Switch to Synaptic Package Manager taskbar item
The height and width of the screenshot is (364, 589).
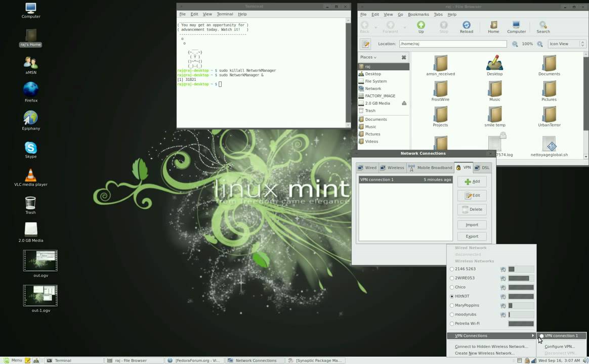315,360
